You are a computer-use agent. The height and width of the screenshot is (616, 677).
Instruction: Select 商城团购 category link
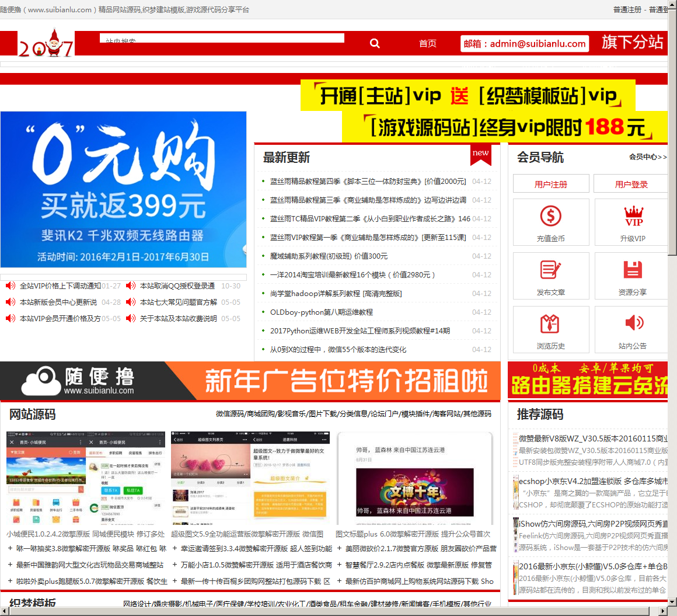[260, 414]
